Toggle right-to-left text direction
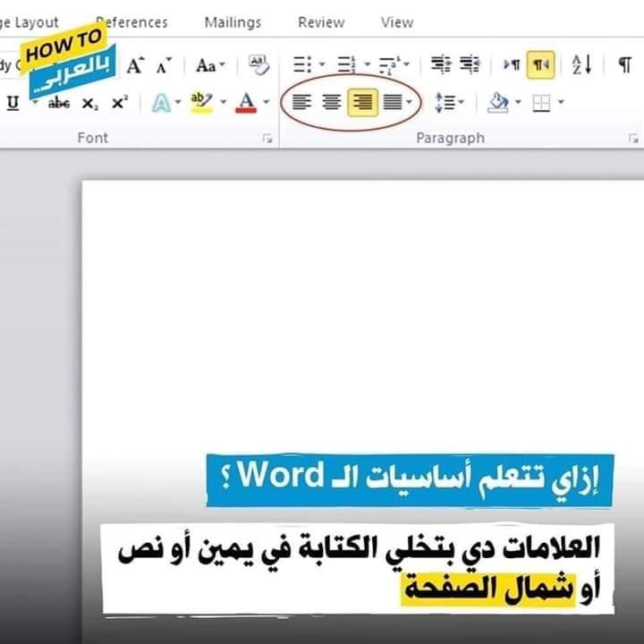This screenshot has width=644, height=644. (x=541, y=64)
